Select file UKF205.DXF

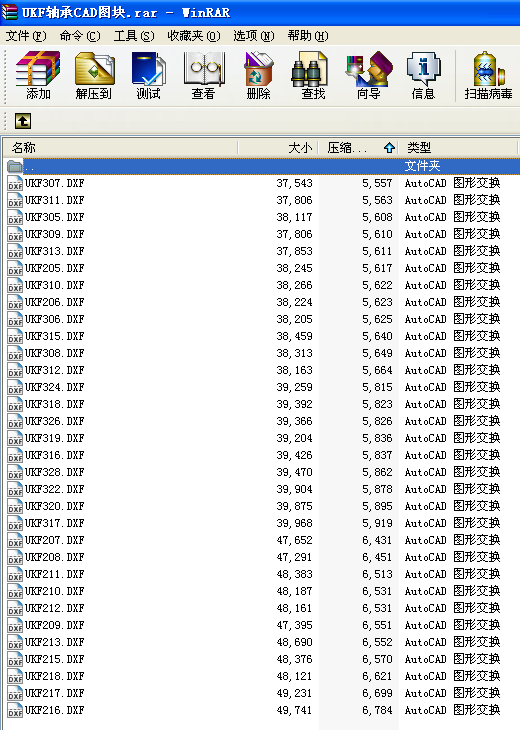55,268
